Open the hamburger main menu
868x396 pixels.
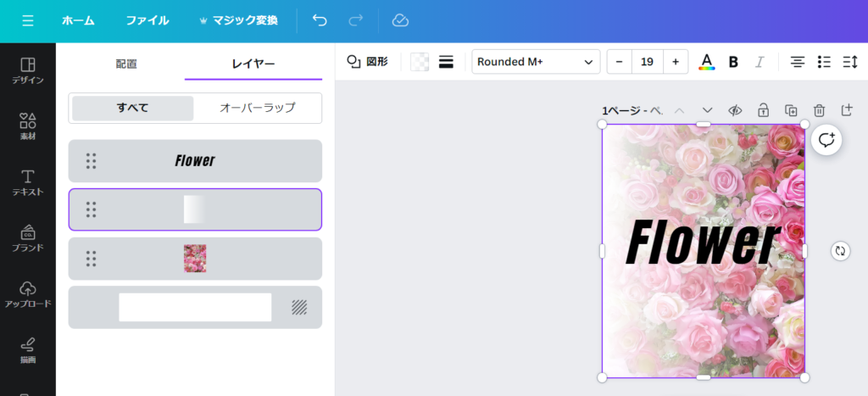(28, 20)
